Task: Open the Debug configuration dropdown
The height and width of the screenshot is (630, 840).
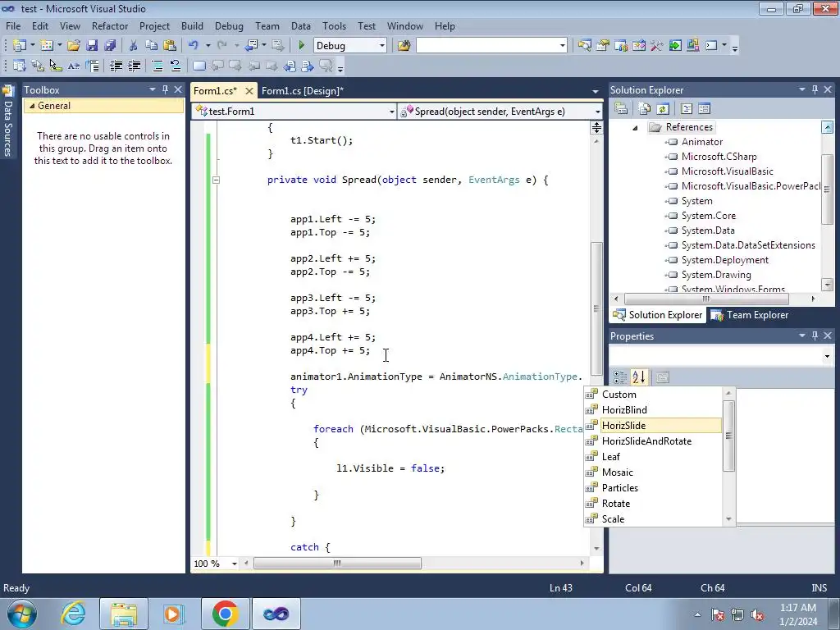Action: click(x=382, y=46)
